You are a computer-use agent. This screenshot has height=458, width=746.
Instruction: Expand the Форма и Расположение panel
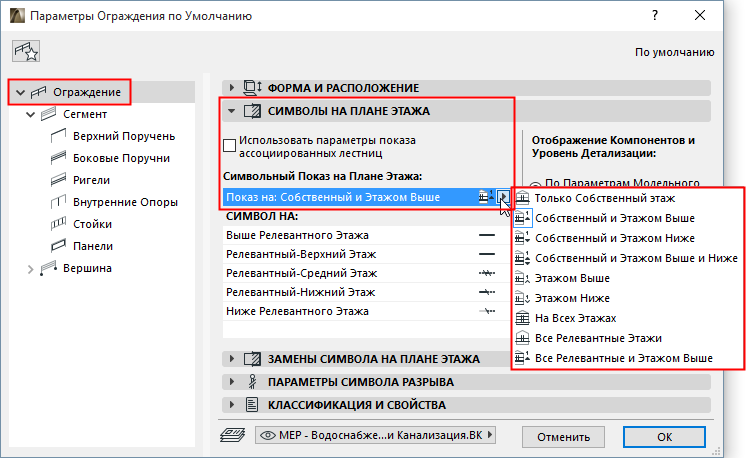[231, 88]
